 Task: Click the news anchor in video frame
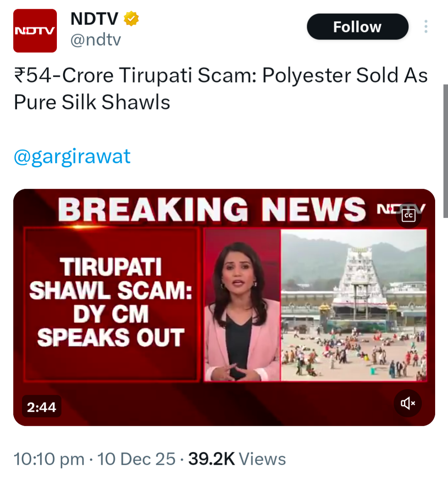click(x=242, y=311)
